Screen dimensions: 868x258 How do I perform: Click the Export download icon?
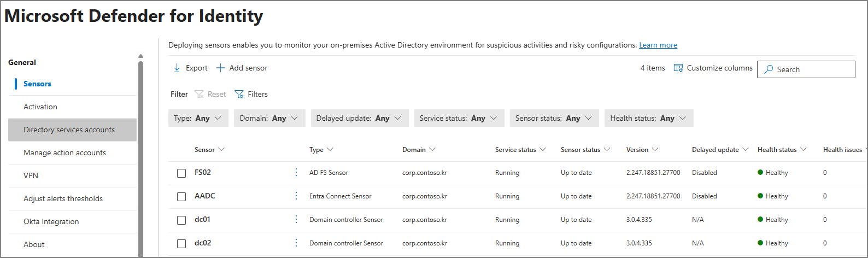point(177,68)
